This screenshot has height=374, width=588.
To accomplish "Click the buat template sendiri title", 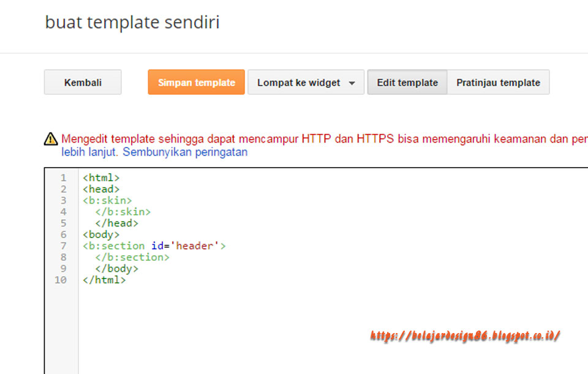I will (x=132, y=22).
